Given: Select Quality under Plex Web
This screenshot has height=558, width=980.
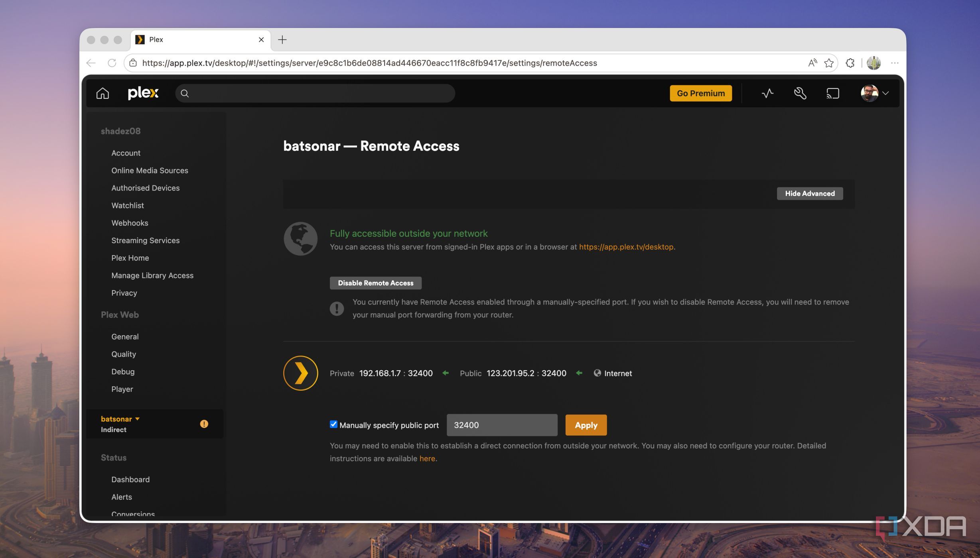Looking at the screenshot, I should [x=124, y=354].
